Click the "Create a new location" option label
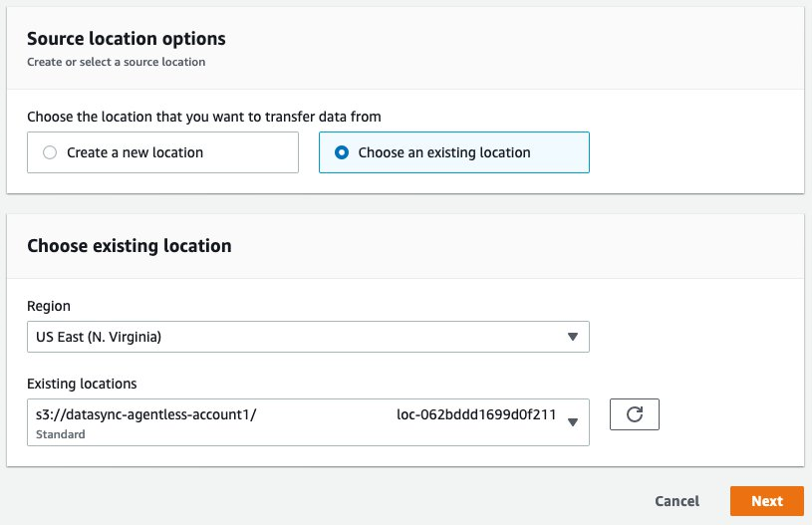Screen dimensions: 812x525 135,153
